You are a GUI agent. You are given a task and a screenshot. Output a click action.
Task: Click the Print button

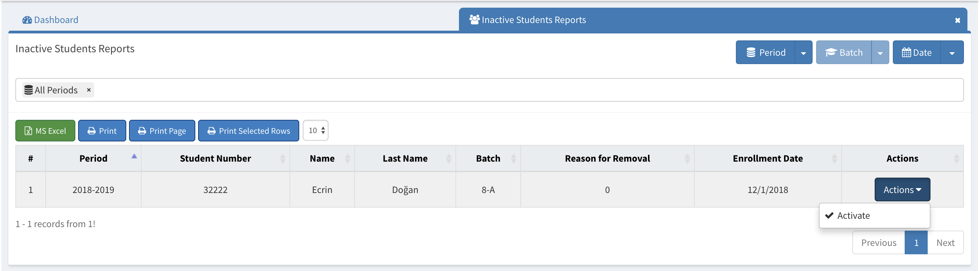click(102, 131)
